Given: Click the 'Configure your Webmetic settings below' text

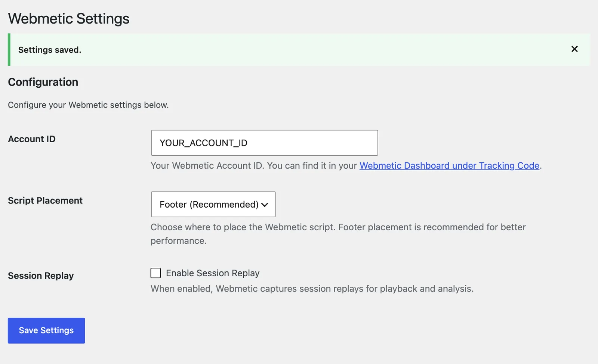Looking at the screenshot, I should click(88, 105).
